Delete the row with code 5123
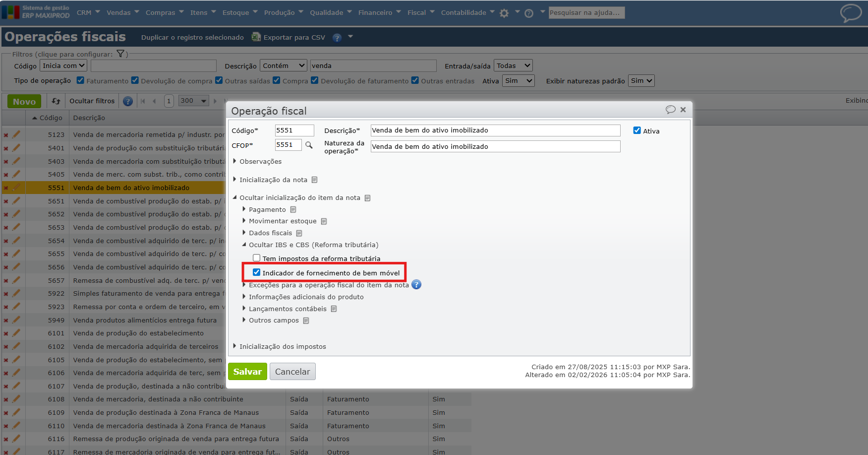 pos(6,135)
